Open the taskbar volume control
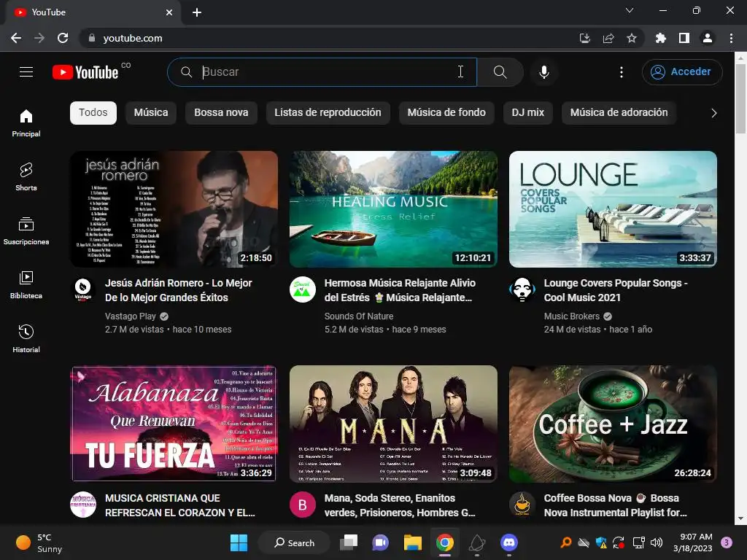 (657, 542)
